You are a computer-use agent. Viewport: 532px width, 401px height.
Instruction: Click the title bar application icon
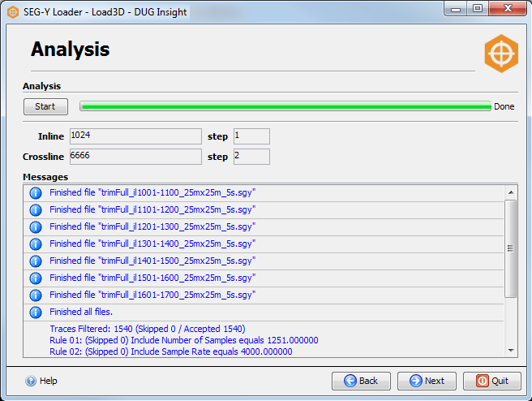(13, 12)
